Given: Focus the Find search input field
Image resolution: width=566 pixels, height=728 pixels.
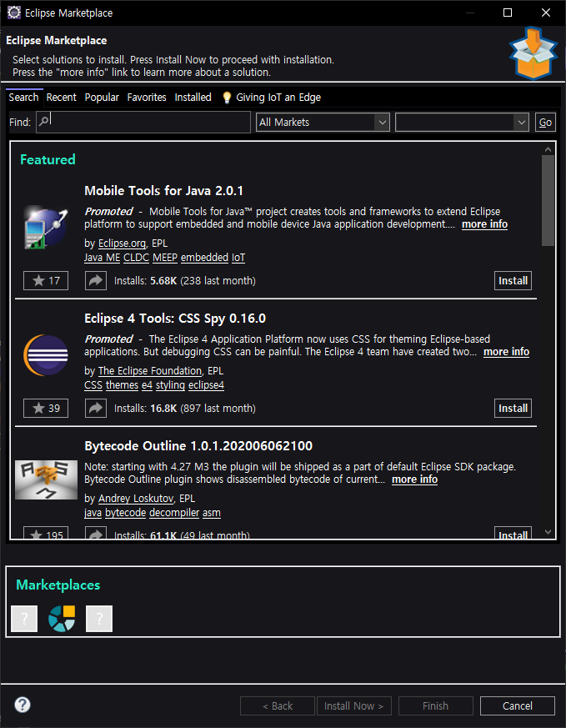Looking at the screenshot, I should click(x=143, y=122).
